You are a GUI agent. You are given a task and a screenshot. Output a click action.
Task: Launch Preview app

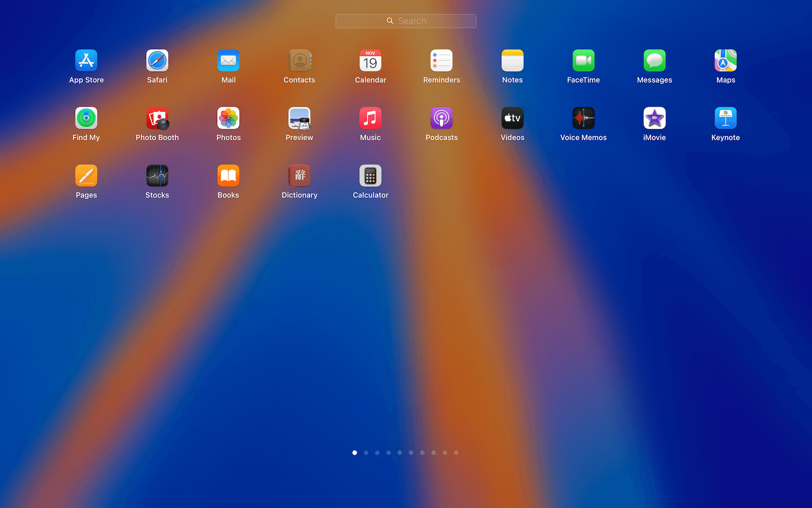299,118
